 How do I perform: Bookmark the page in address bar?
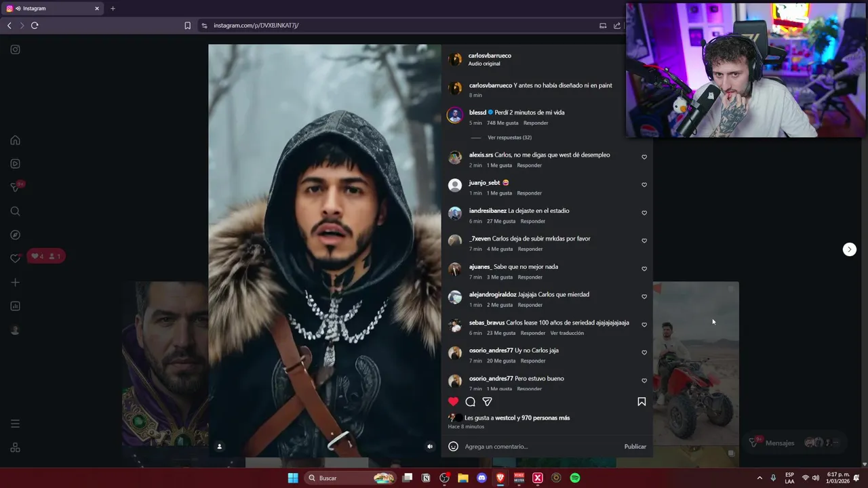[188, 25]
